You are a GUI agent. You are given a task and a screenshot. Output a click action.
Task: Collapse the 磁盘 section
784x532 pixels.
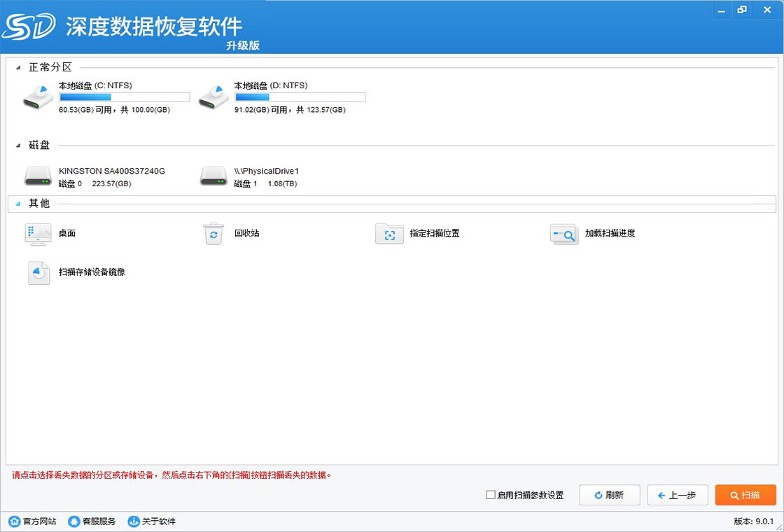(18, 146)
